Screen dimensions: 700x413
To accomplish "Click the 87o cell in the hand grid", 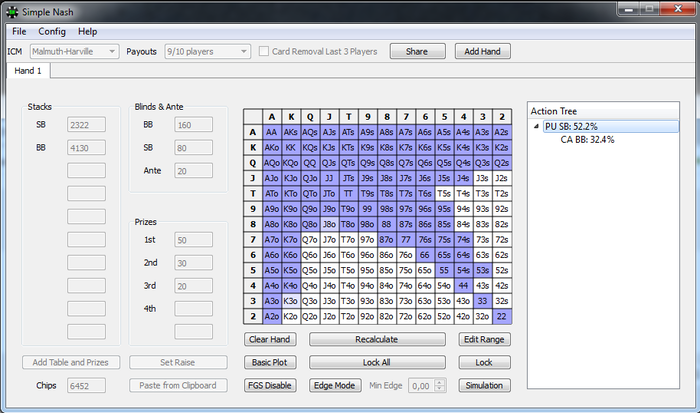I will (387, 240).
